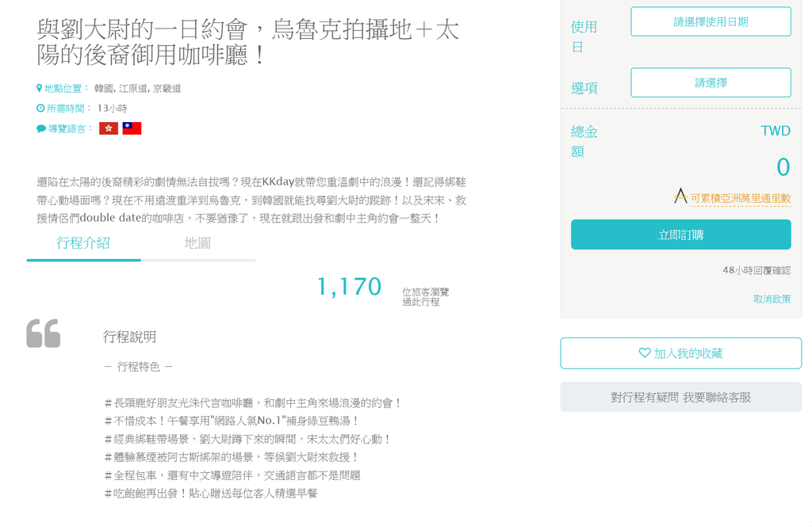812x530 pixels.
Task: Click the 京畿道 location text
Action: pos(167,89)
